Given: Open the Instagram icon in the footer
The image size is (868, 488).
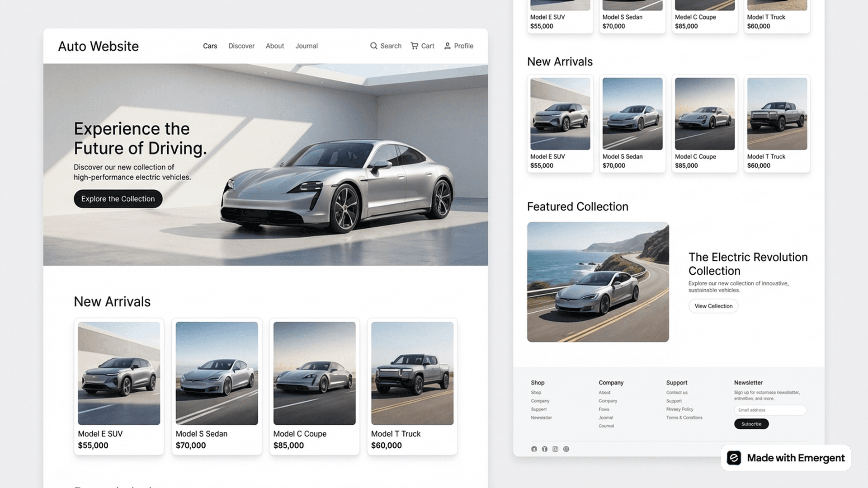Looking at the screenshot, I should pos(555,449).
